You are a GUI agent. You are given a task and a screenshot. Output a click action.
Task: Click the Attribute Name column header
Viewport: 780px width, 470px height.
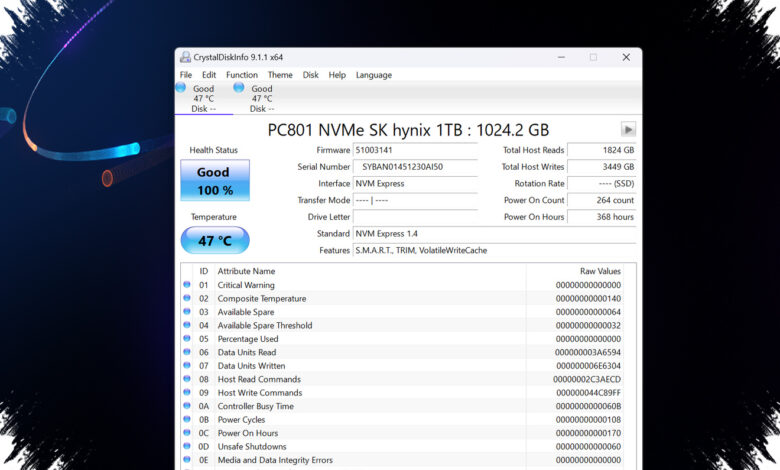(246, 271)
